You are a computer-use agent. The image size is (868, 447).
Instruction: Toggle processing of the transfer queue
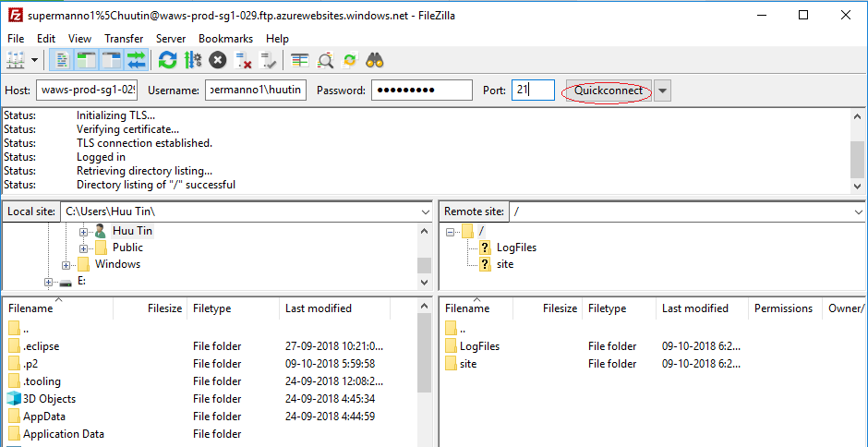click(193, 60)
